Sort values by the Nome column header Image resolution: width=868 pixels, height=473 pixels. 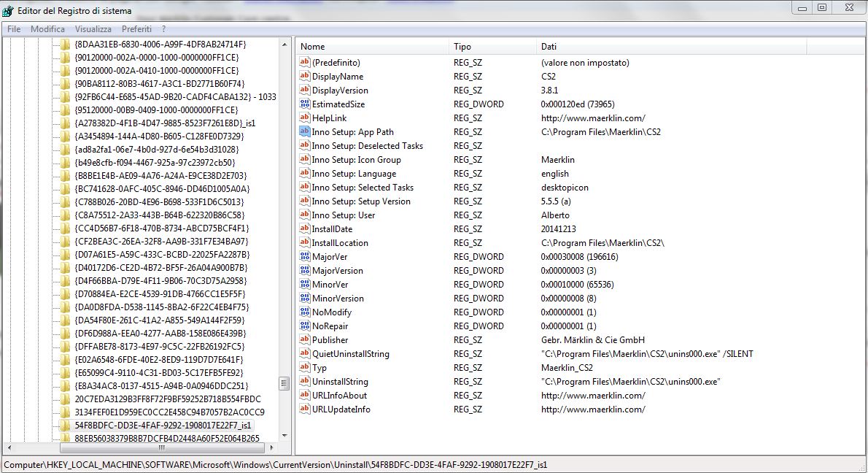pos(372,47)
